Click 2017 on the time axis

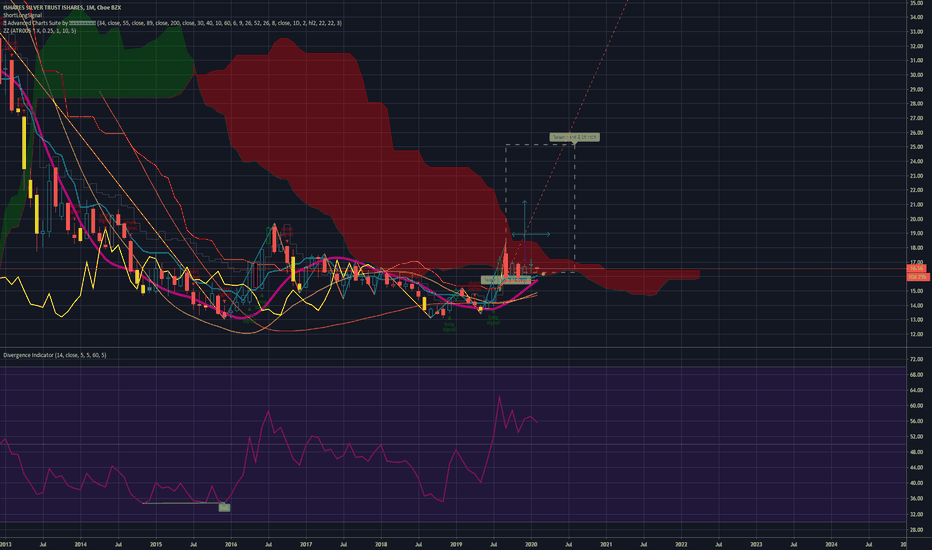click(x=306, y=544)
